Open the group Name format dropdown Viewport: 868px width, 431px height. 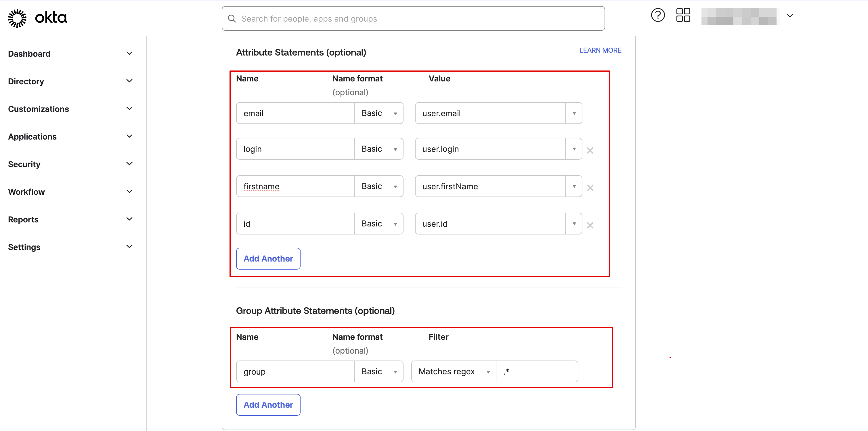point(379,372)
